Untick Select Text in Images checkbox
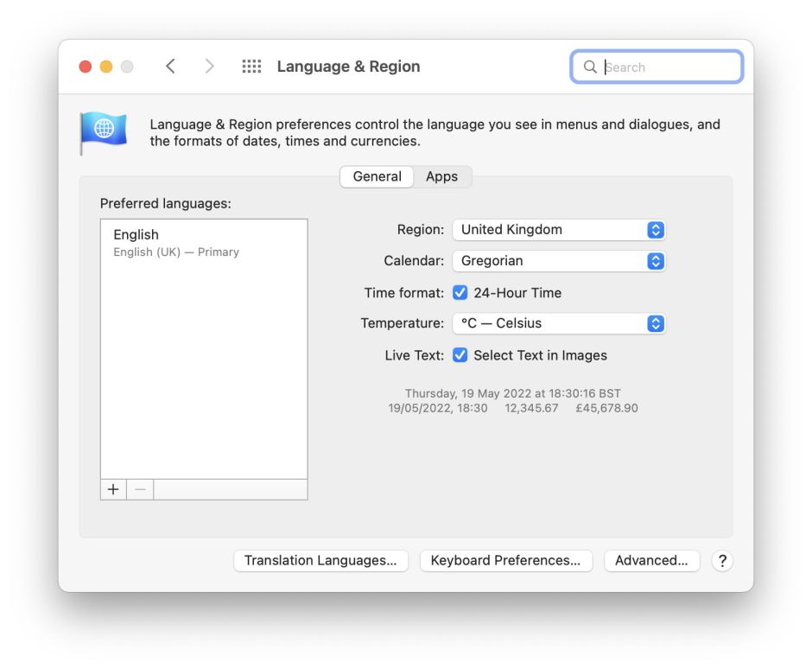This screenshot has height=669, width=812. pyautogui.click(x=460, y=355)
